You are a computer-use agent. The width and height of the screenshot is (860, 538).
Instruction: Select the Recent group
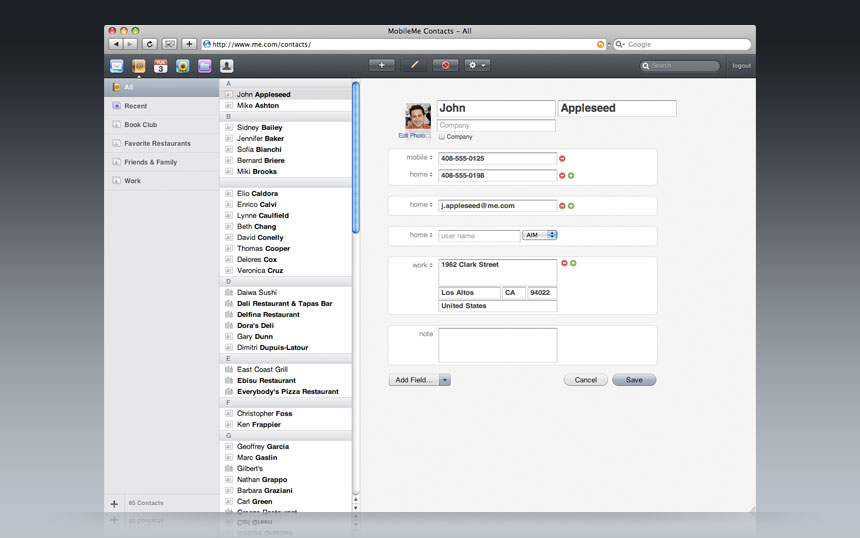162,106
